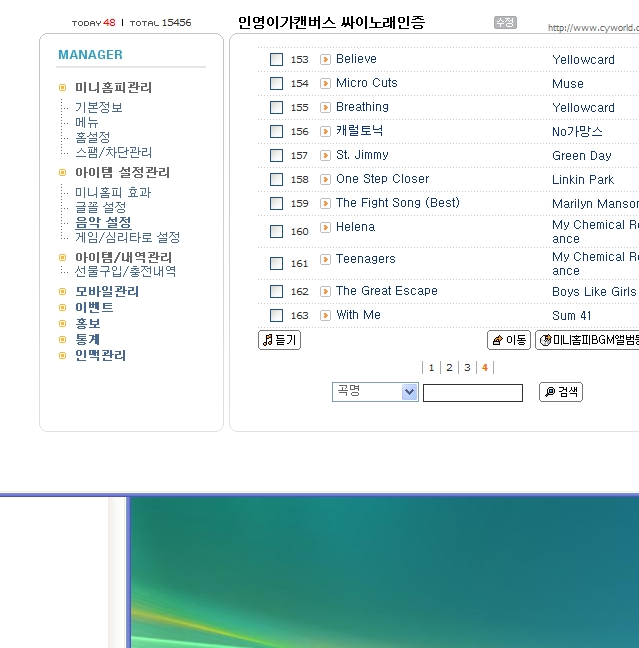The height and width of the screenshot is (648, 639).
Task: Click the search text input field
Action: coord(473,393)
